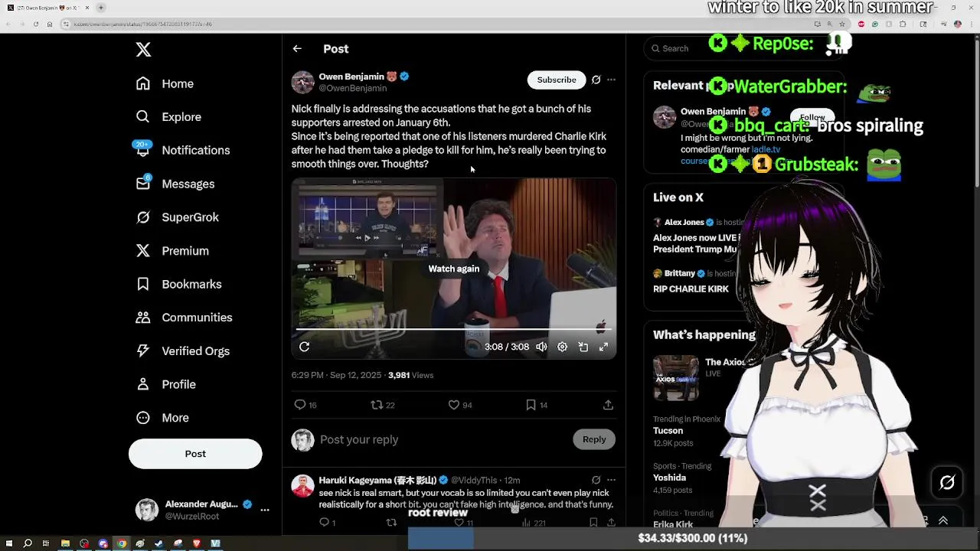The height and width of the screenshot is (551, 980).
Task: Open Chrome from the taskbar
Action: click(122, 543)
